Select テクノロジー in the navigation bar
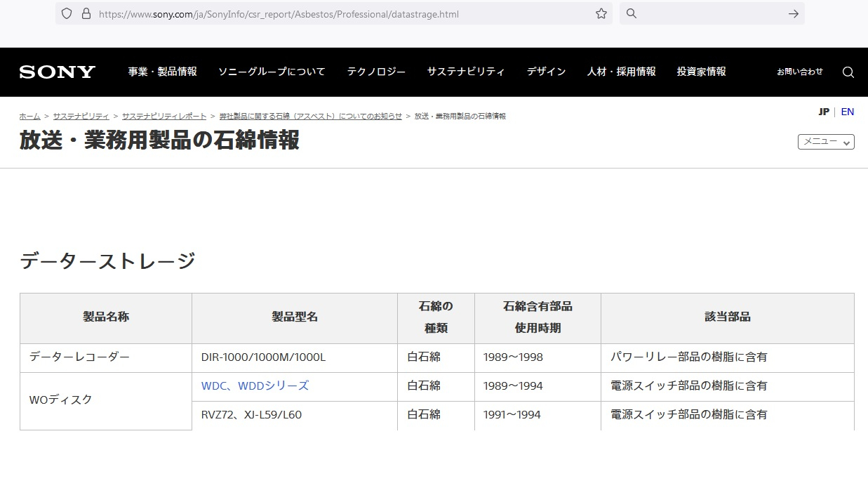Viewport: 868px width, 488px height. (376, 72)
